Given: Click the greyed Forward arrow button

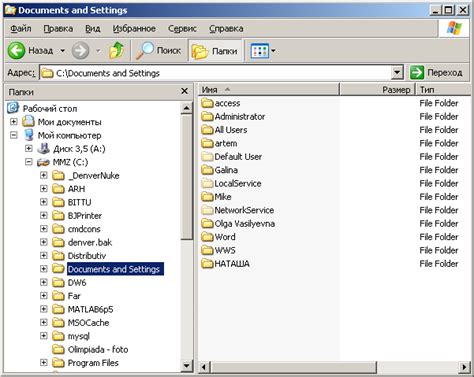Looking at the screenshot, I should tap(81, 51).
